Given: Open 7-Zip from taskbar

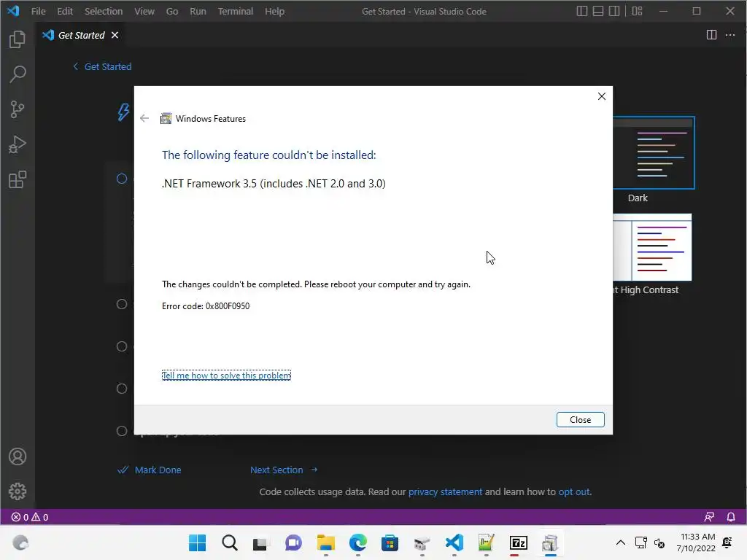Looking at the screenshot, I should tap(519, 542).
